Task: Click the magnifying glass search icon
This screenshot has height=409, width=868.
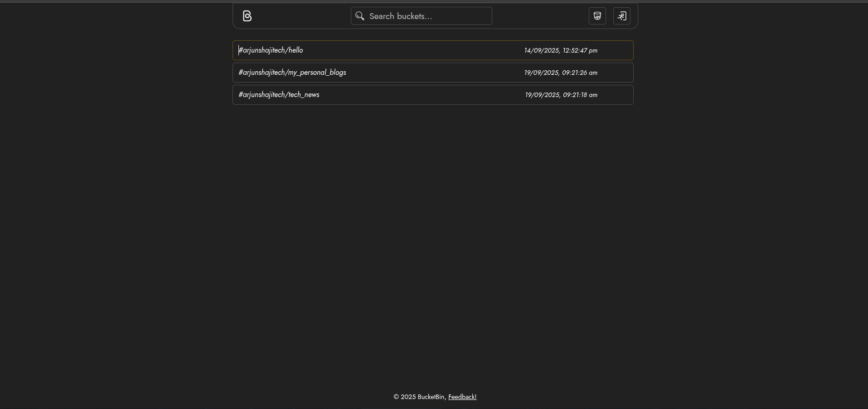Action: click(x=360, y=16)
